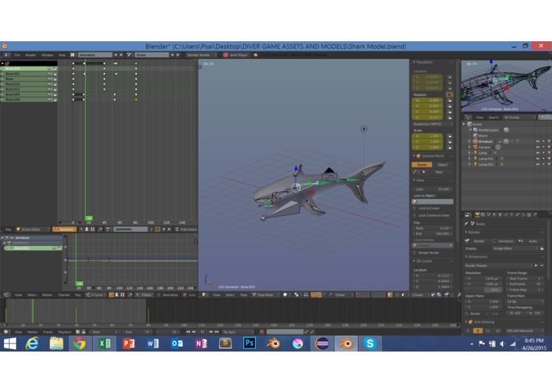Jump to the end frame in timeline
This screenshot has width=552, height=392.
click(x=217, y=332)
